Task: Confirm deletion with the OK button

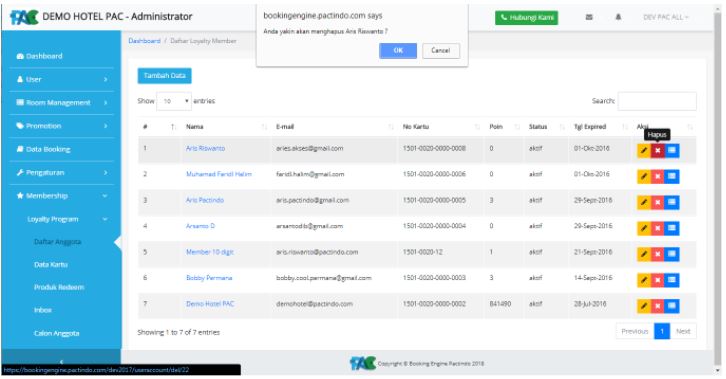Action: click(398, 50)
